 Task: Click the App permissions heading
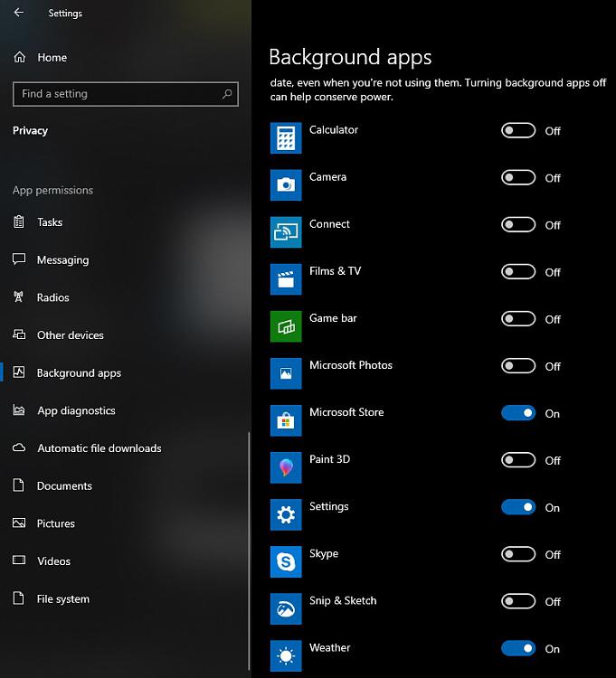52,190
